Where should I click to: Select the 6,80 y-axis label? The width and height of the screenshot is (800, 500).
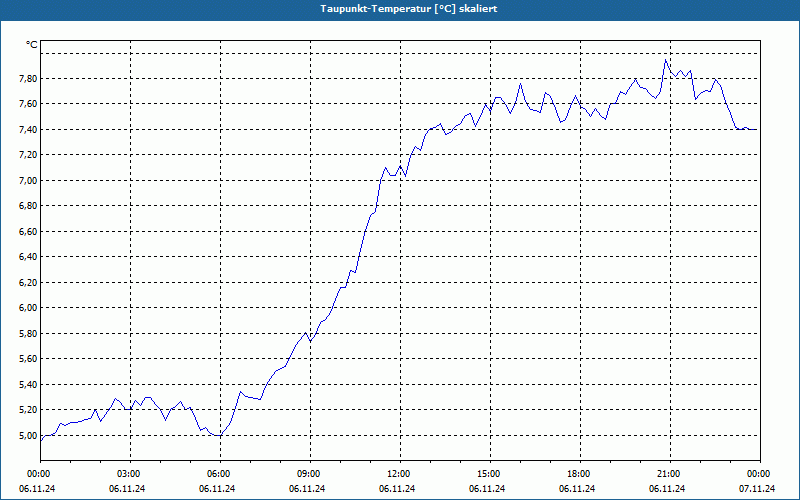click(29, 206)
